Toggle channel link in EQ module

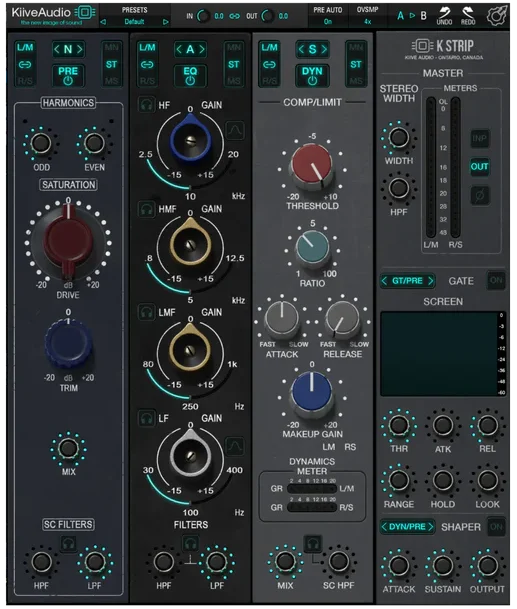pyautogui.click(x=147, y=64)
